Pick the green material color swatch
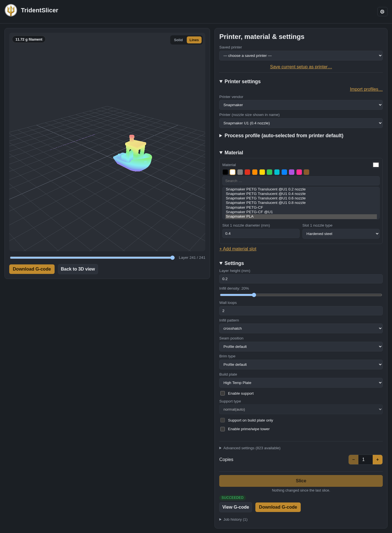The height and width of the screenshot is (533, 392). (x=269, y=172)
